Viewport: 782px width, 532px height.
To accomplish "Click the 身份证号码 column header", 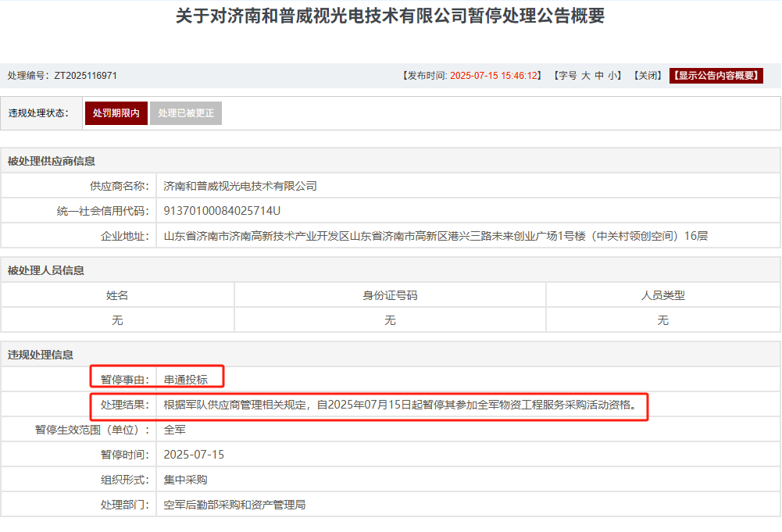I will (x=390, y=295).
